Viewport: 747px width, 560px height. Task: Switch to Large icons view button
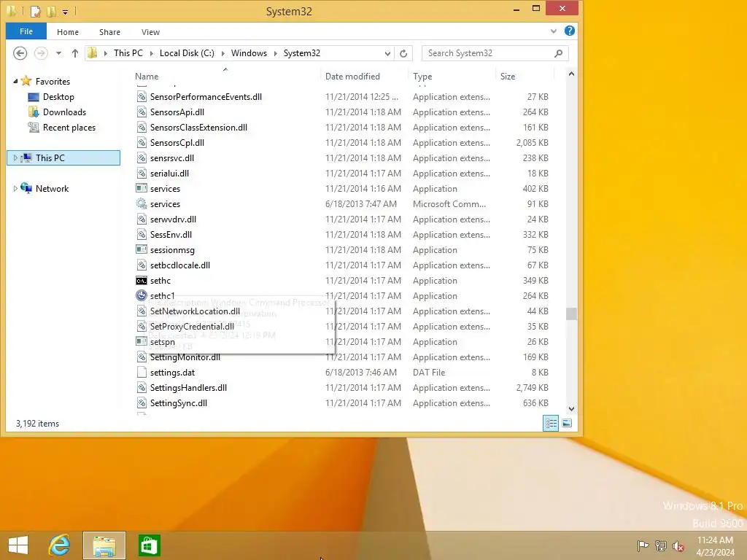pyautogui.click(x=567, y=424)
